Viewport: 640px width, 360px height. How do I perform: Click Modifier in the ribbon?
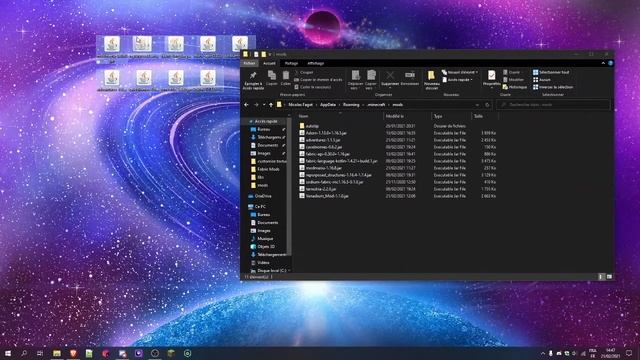pos(513,80)
